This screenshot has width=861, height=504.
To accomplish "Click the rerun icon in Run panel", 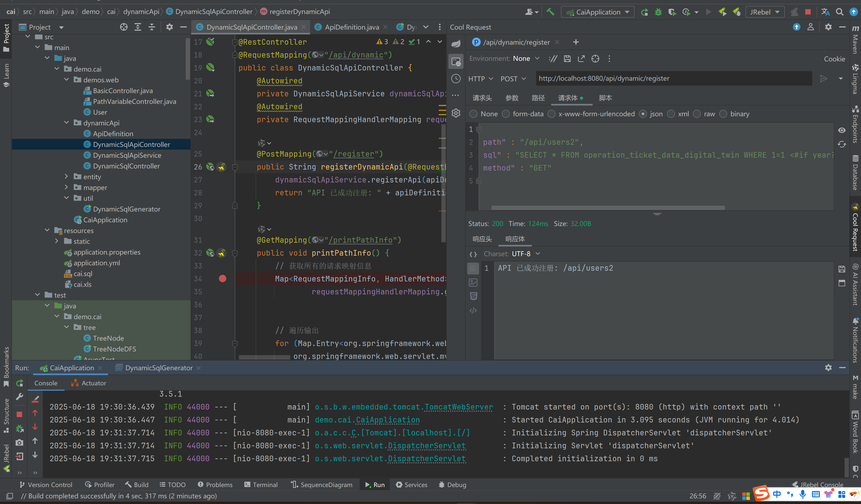I will pos(19,383).
